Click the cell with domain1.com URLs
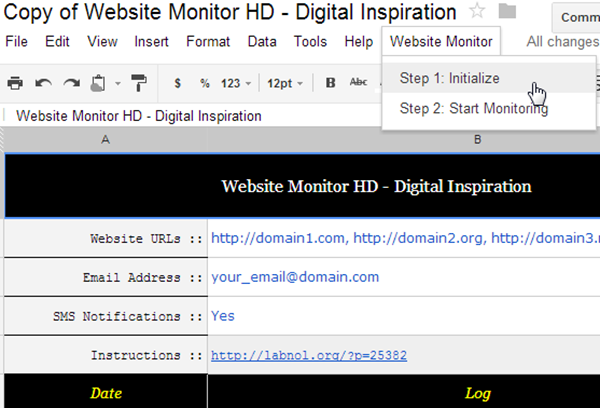600x408 pixels. click(404, 238)
